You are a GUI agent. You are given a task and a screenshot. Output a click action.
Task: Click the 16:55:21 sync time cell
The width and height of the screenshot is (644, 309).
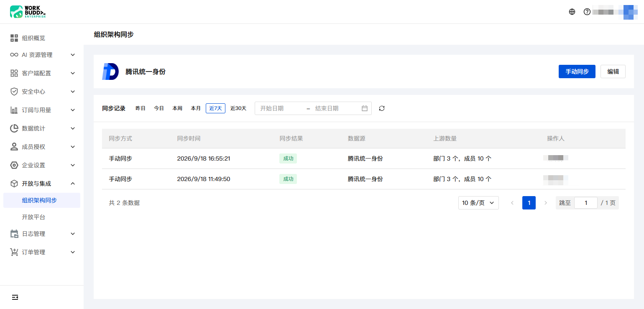click(204, 158)
